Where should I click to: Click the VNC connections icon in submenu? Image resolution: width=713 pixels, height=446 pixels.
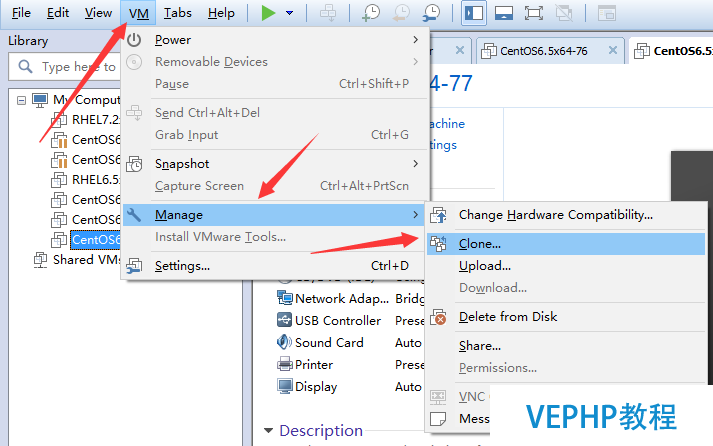(438, 397)
